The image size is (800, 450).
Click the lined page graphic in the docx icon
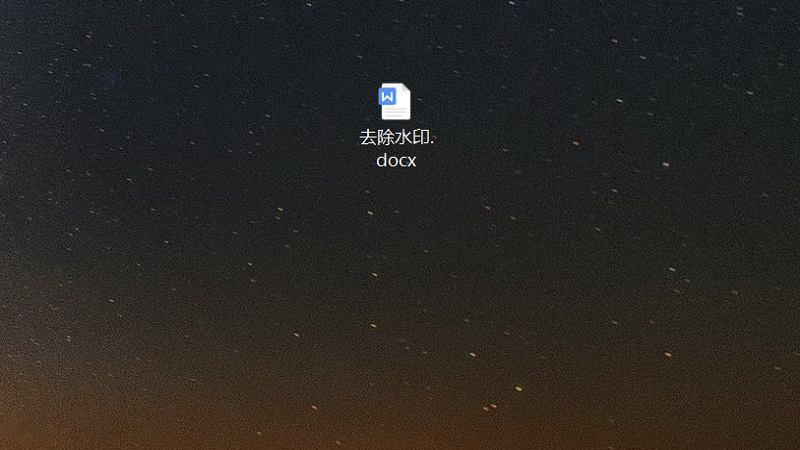click(x=399, y=110)
